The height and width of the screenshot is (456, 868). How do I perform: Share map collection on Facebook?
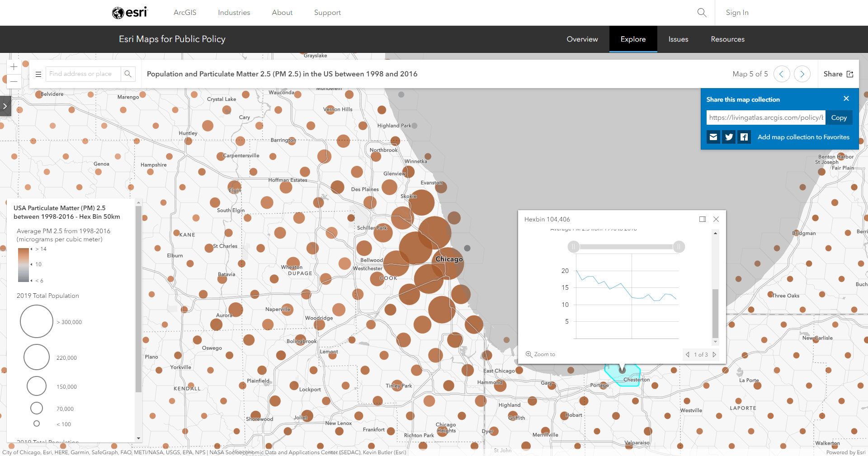[744, 137]
